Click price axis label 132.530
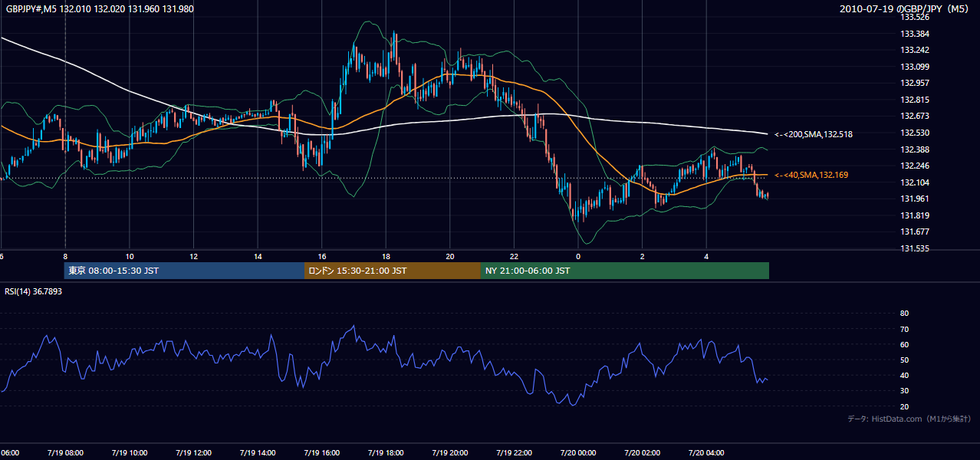 (914, 133)
